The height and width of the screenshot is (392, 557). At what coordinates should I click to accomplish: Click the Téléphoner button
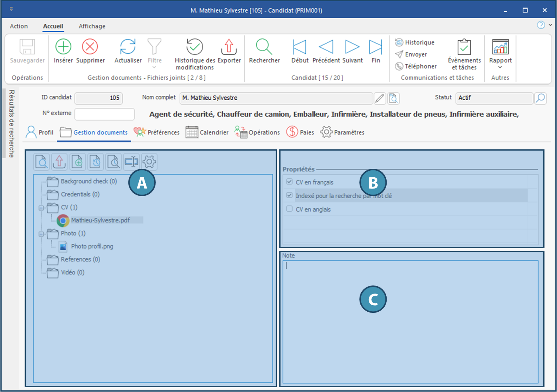416,66
